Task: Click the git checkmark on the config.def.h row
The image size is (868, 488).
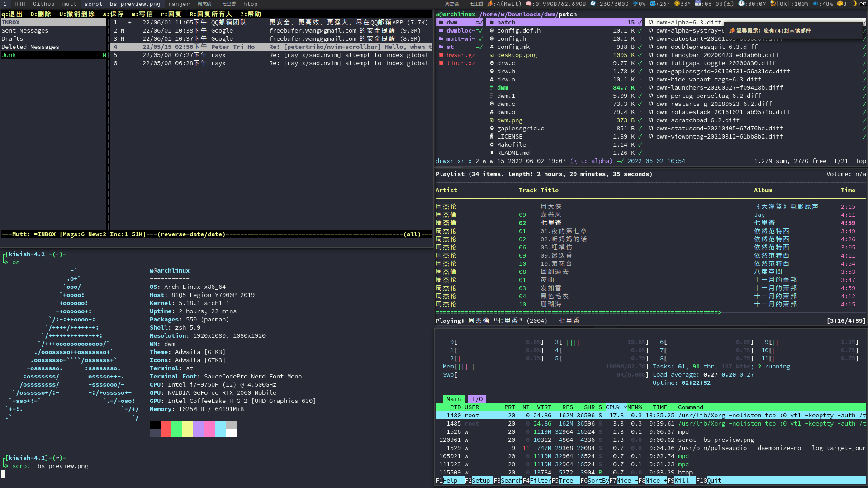Action: [x=640, y=30]
